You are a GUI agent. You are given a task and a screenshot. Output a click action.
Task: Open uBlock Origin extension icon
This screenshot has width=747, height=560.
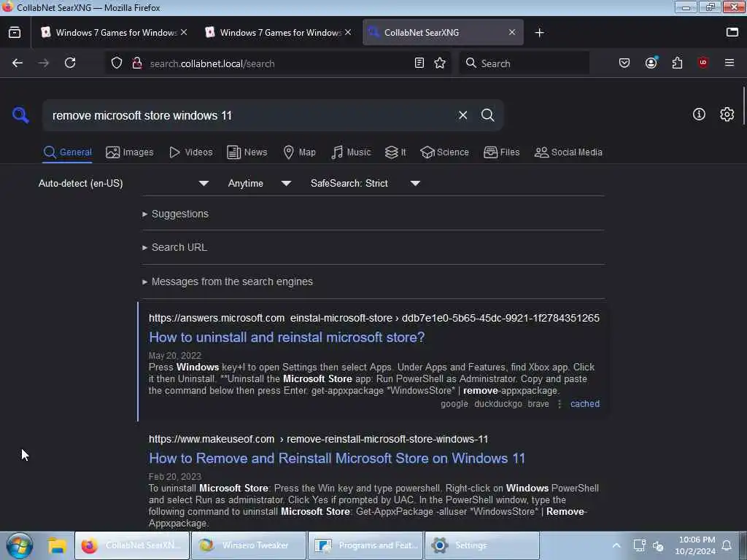tap(703, 63)
